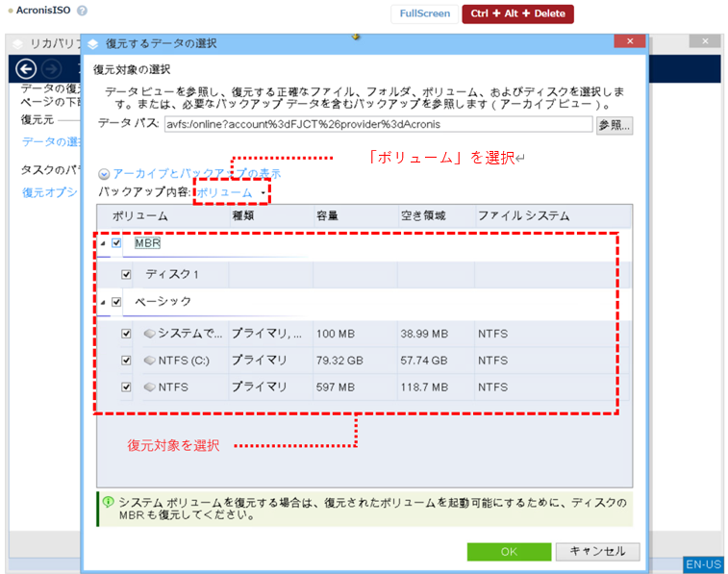Click the back arrow navigation icon
The width and height of the screenshot is (728, 574).
(x=27, y=69)
